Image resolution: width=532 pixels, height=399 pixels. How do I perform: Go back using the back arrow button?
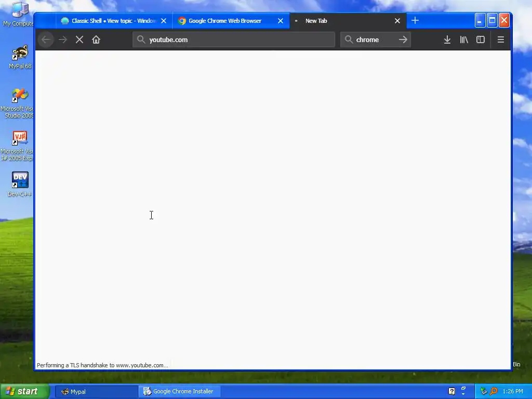[x=46, y=39]
